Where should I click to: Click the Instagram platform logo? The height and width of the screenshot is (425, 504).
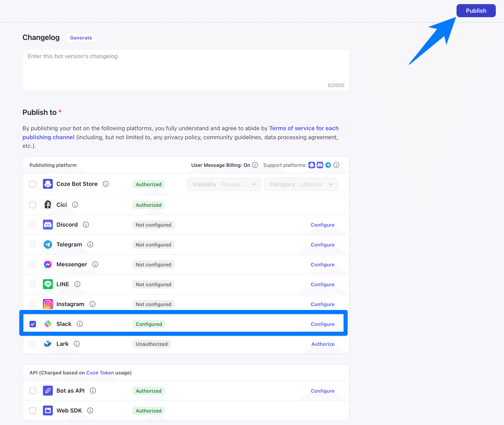pos(48,304)
